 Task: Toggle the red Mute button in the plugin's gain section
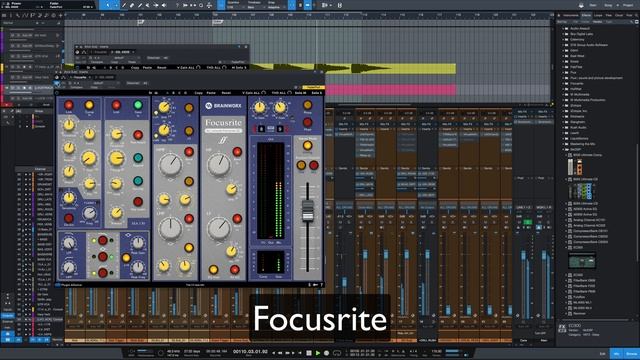click(307, 122)
